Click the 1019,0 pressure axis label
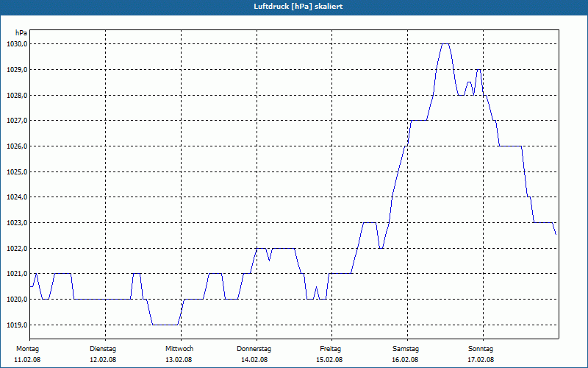The image size is (588, 368). pyautogui.click(x=17, y=325)
